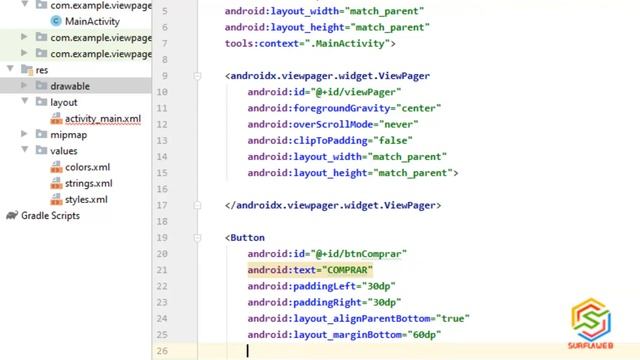Click closing </androidx.viewpager.widget.ViewPager> tag
The height and width of the screenshot is (360, 640).
pyautogui.click(x=333, y=205)
